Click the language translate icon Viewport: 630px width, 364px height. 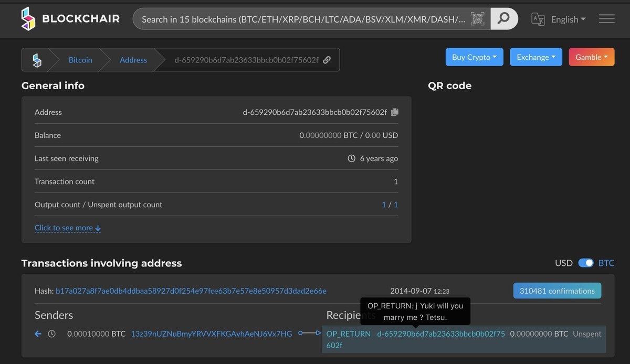click(538, 19)
